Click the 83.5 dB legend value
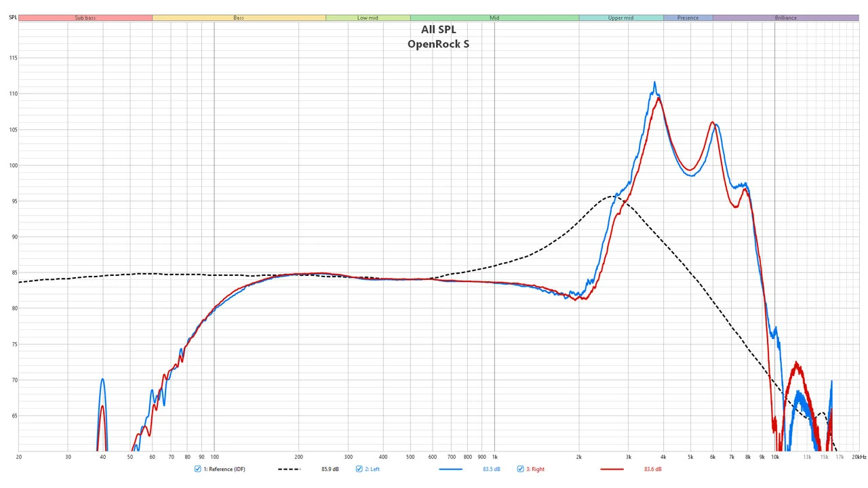This screenshot has height=488, width=868. click(x=491, y=469)
